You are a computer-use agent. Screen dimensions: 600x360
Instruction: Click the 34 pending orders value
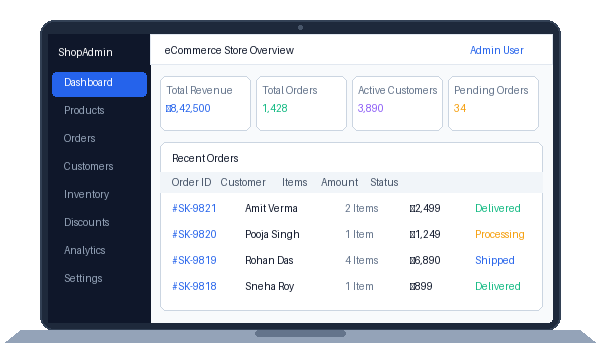(460, 108)
